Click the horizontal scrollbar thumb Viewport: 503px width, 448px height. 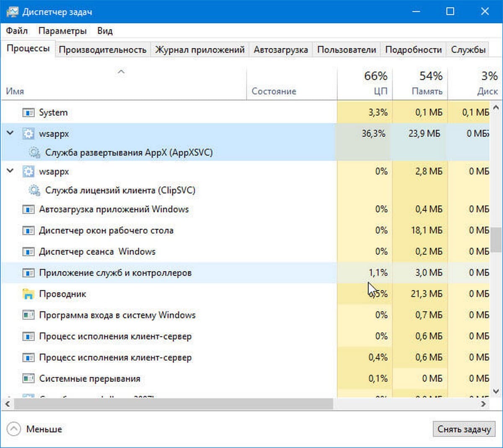click(174, 404)
